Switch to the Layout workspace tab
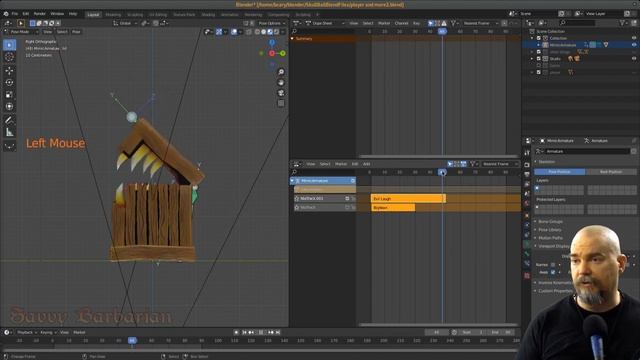This screenshot has height=360, width=640. [93, 14]
